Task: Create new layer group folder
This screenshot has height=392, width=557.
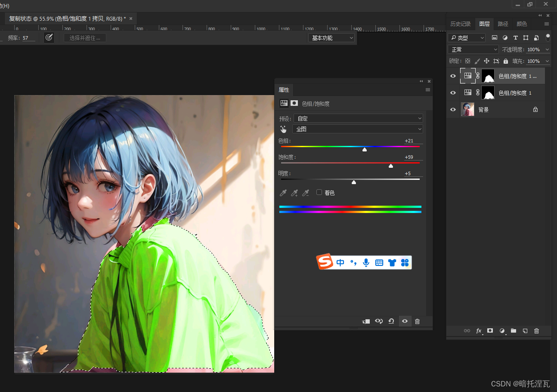Action: click(513, 331)
